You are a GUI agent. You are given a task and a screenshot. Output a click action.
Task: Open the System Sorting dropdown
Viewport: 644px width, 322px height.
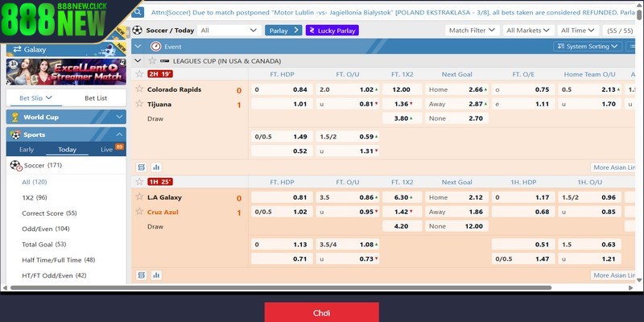(x=592, y=47)
